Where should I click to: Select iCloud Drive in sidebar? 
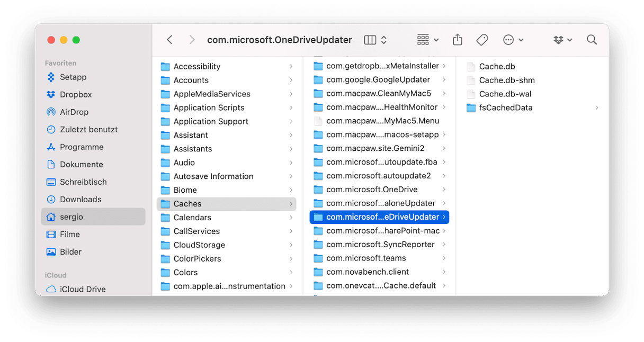coord(82,289)
